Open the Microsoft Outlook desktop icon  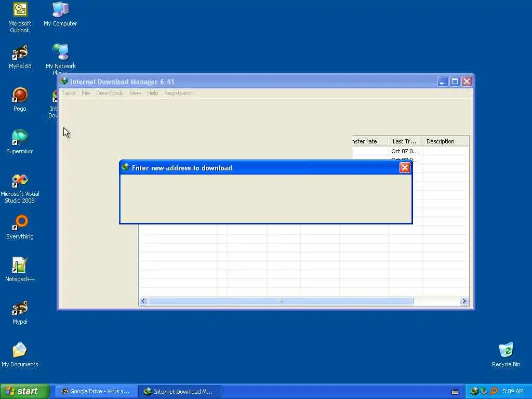coord(20,17)
